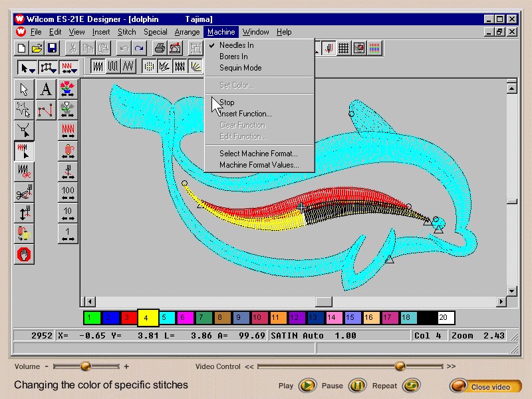Click the travel 10 stitches button

[68, 213]
